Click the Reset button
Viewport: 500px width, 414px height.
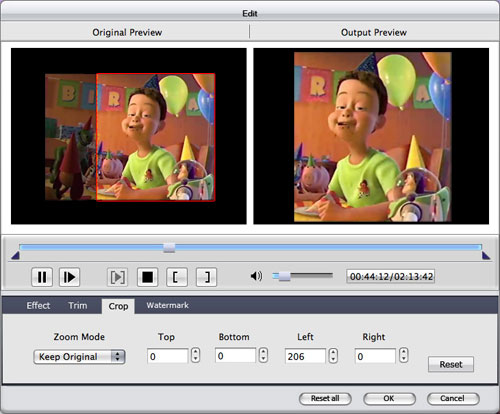coord(451,364)
